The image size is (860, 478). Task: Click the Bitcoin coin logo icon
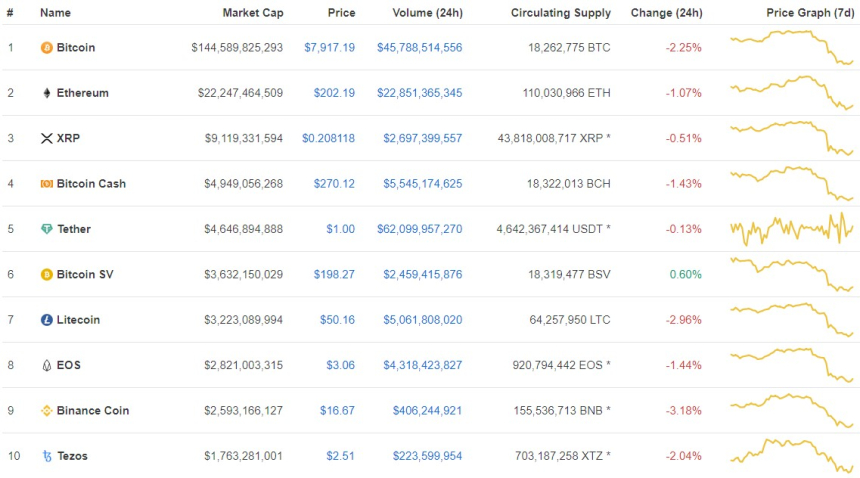[46, 48]
